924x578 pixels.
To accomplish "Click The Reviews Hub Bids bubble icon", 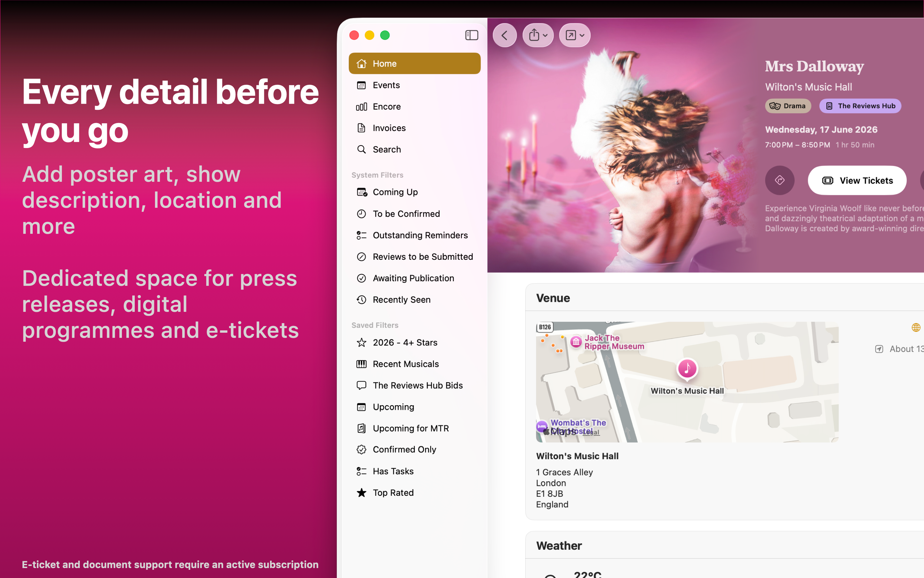I will (x=361, y=385).
